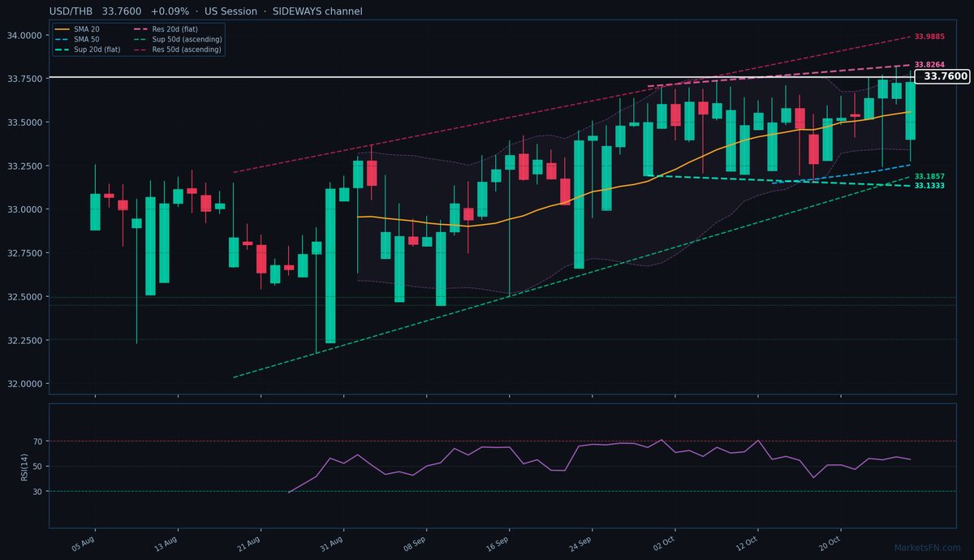
Task: Select the SMA 20 legend entry
Action: [76, 29]
